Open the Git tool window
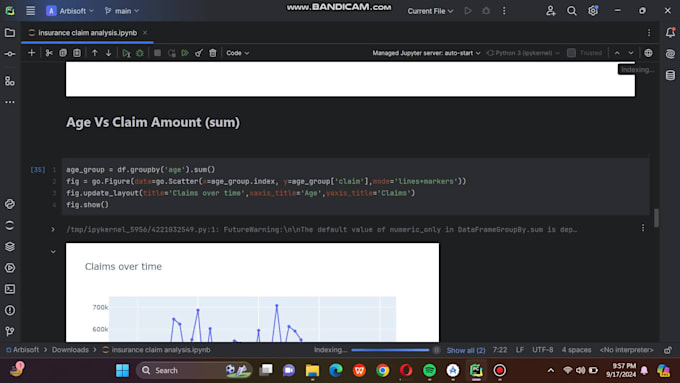The height and width of the screenshot is (383, 680). (x=10, y=331)
